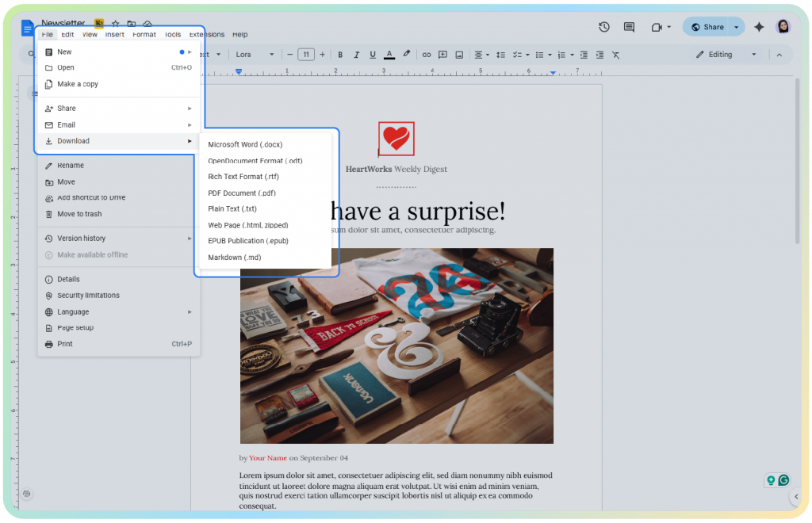Screen dimensions: 812x523
Task: Open the Help menu
Action: click(239, 35)
